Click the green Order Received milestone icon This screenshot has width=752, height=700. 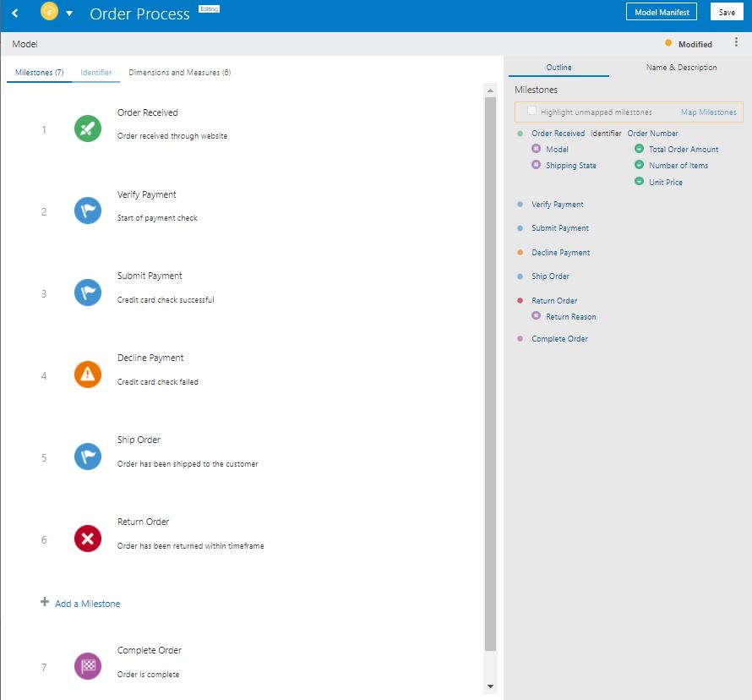click(x=88, y=129)
